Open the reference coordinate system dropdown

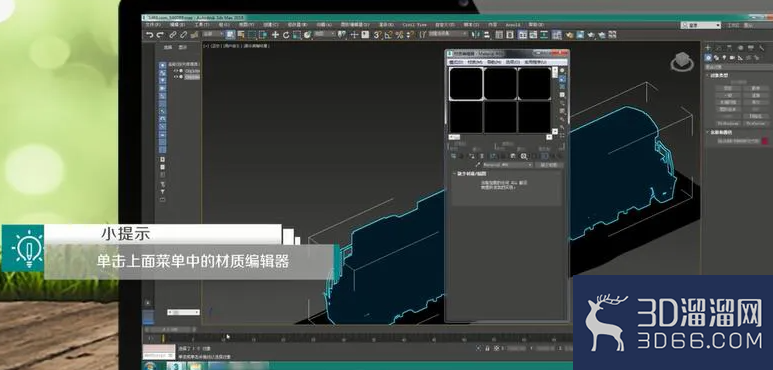point(325,34)
